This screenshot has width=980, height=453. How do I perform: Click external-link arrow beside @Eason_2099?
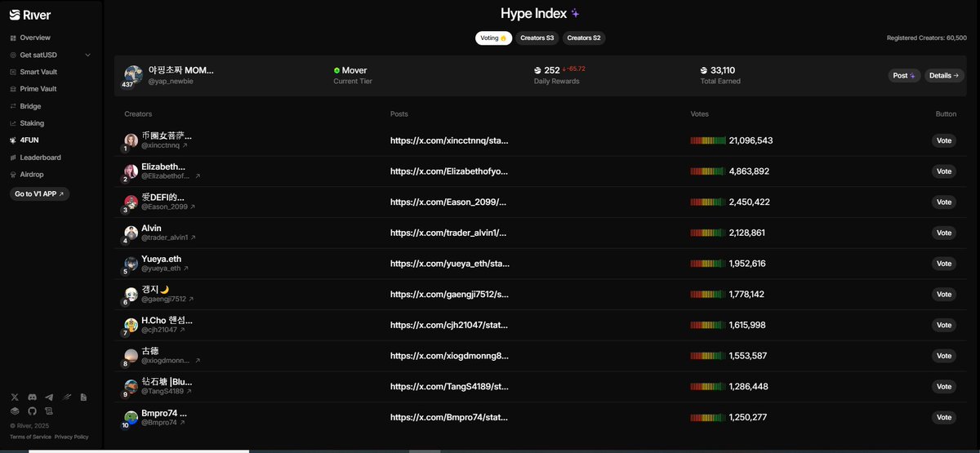pos(192,207)
